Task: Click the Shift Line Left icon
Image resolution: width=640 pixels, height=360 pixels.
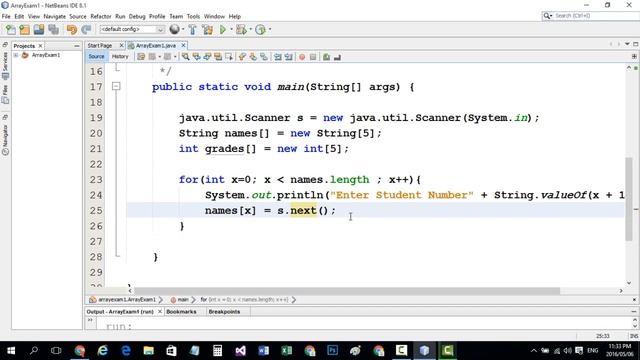Action: pyautogui.click(x=278, y=57)
